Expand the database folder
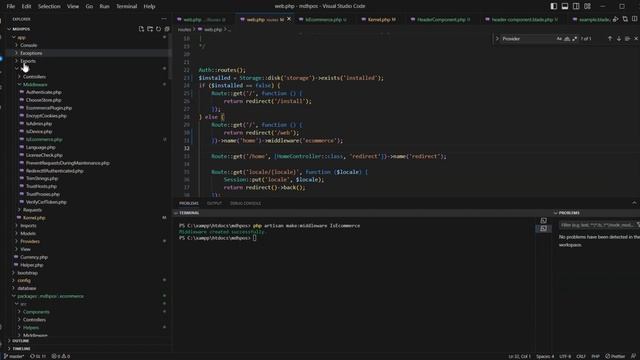The width and height of the screenshot is (640, 360). click(x=27, y=288)
